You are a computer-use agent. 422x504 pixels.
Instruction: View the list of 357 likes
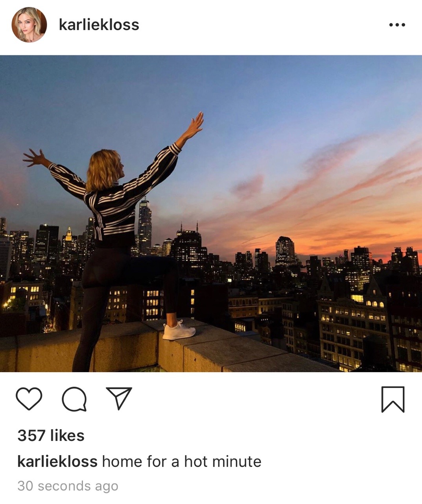51,435
